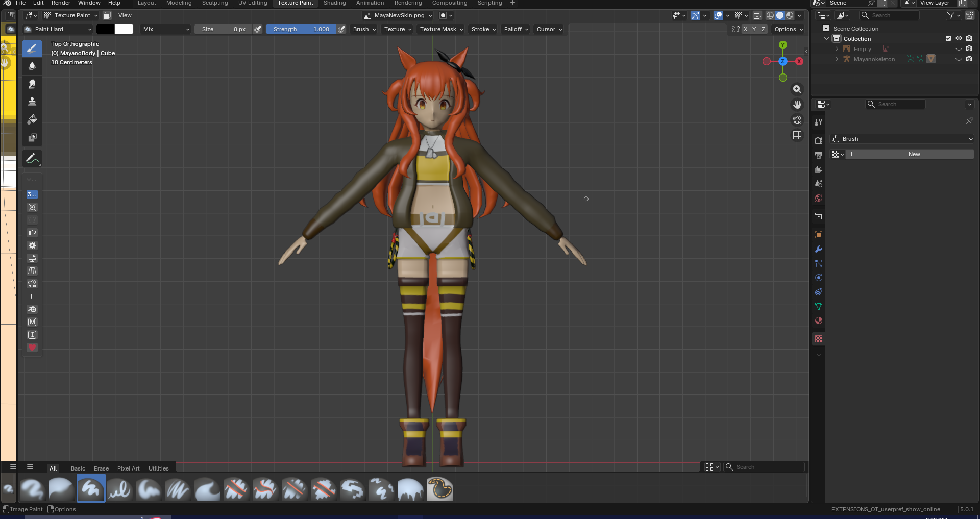This screenshot has height=519, width=980.
Task: Select the Annotate pencil tool
Action: coord(32,159)
